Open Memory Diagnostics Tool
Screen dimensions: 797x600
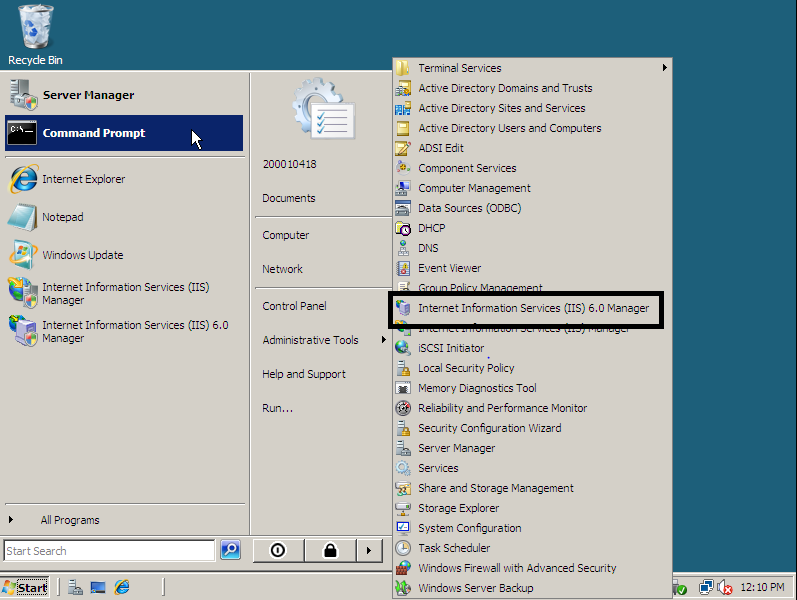[533, 388]
